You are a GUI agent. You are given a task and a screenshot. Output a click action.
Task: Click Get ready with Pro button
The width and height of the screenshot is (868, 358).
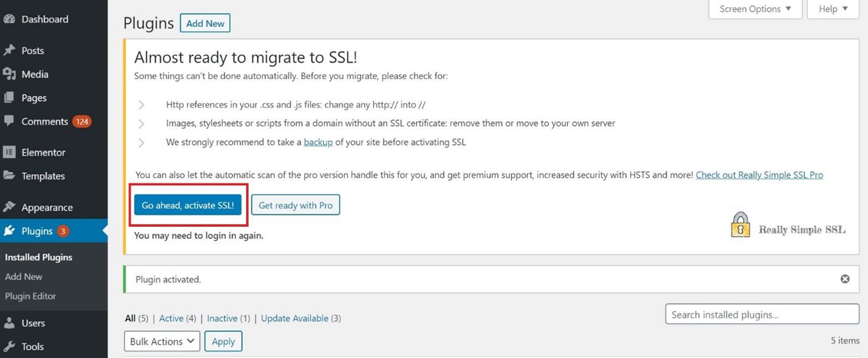click(x=296, y=205)
